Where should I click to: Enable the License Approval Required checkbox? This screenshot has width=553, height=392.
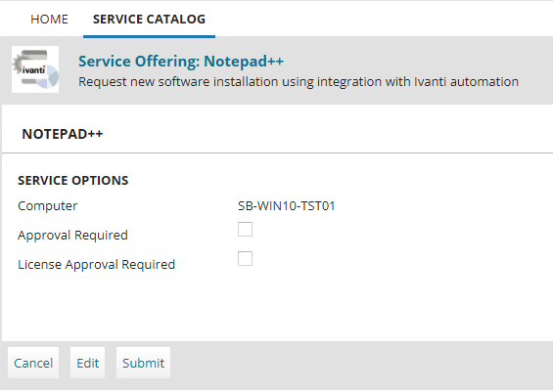pos(245,258)
